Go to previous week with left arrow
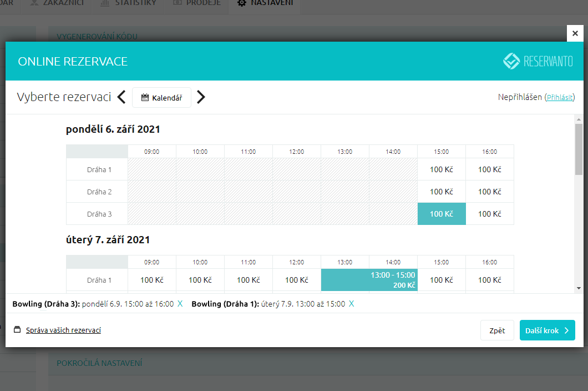The height and width of the screenshot is (391, 588). [121, 97]
